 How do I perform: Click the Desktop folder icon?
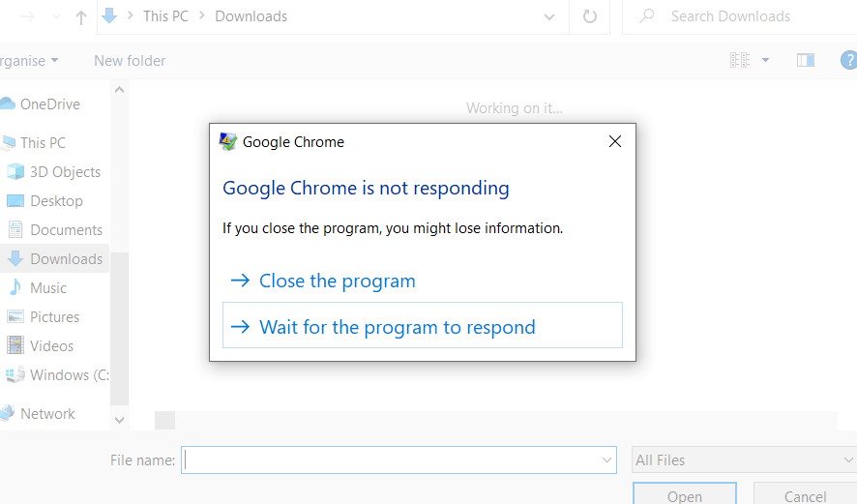pyautogui.click(x=15, y=200)
